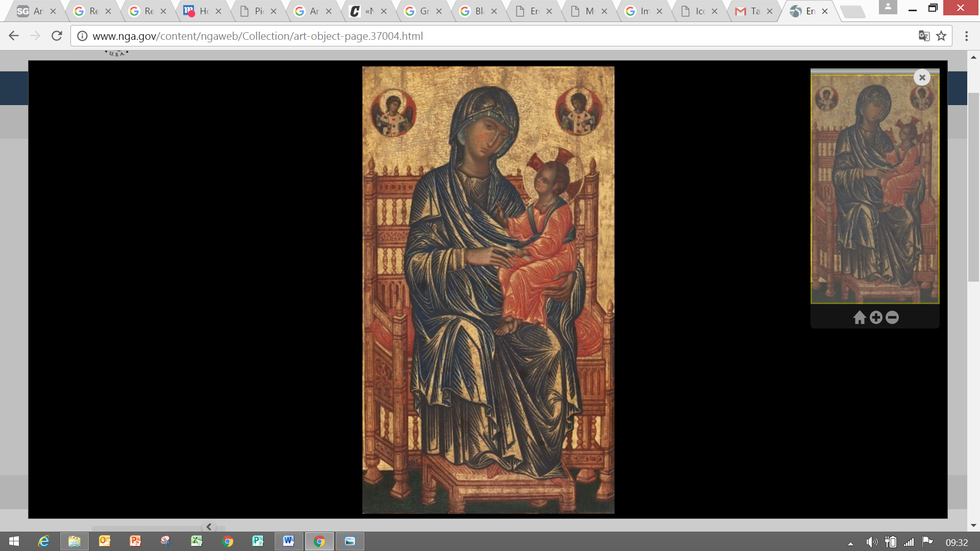This screenshot has width=980, height=551.
Task: Show hidden system tray icons
Action: pos(850,543)
